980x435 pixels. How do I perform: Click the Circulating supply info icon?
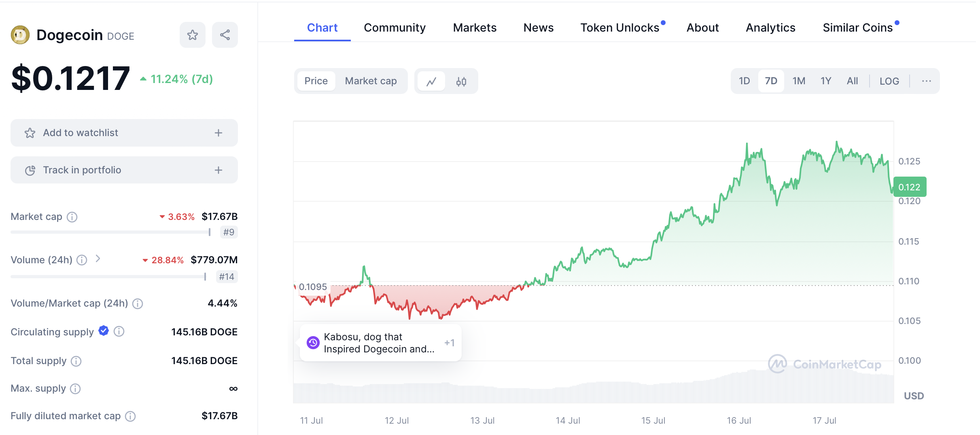point(119,332)
